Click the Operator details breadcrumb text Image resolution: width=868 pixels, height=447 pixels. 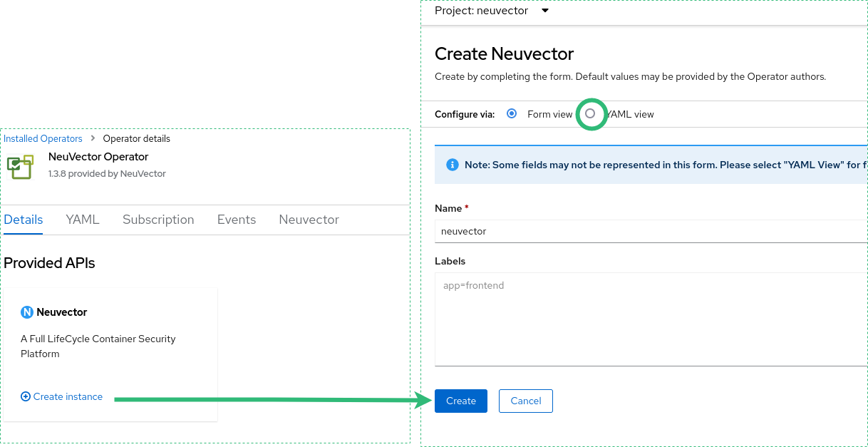136,138
